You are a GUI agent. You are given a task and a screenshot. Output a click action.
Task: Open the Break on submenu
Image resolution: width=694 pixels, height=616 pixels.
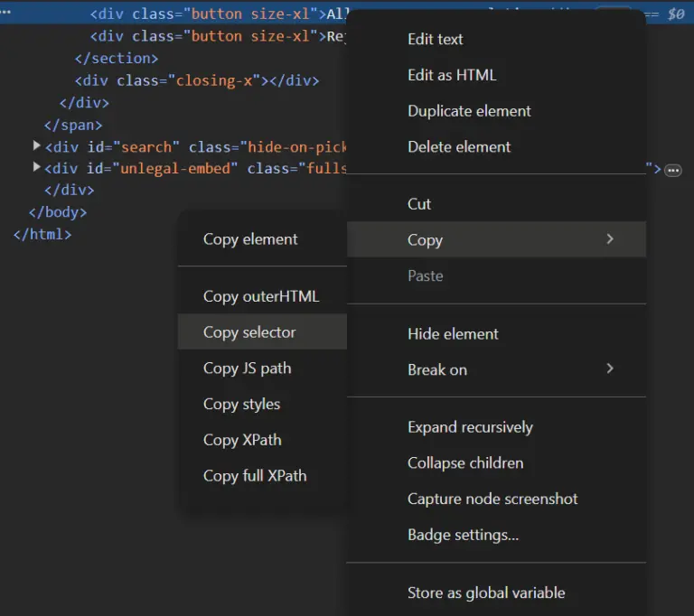[496, 369]
